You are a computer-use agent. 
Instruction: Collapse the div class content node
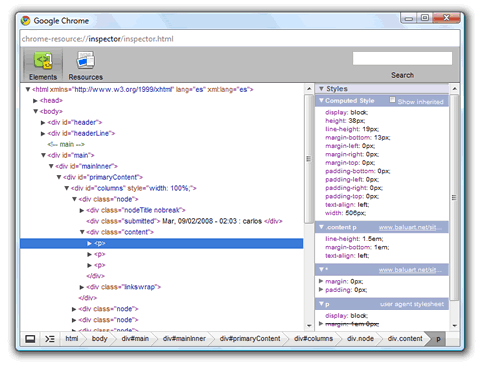coord(82,232)
